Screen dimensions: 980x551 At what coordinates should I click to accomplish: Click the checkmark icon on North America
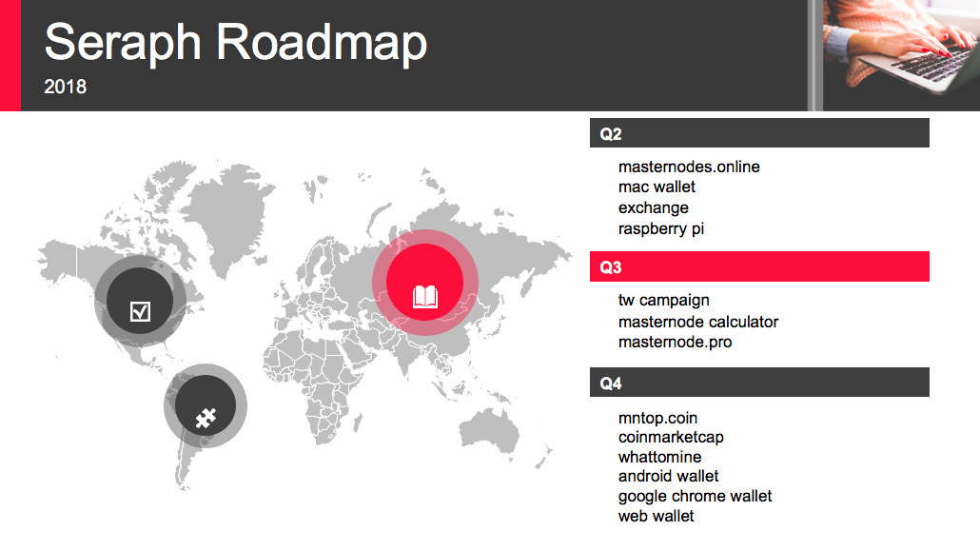tap(140, 311)
